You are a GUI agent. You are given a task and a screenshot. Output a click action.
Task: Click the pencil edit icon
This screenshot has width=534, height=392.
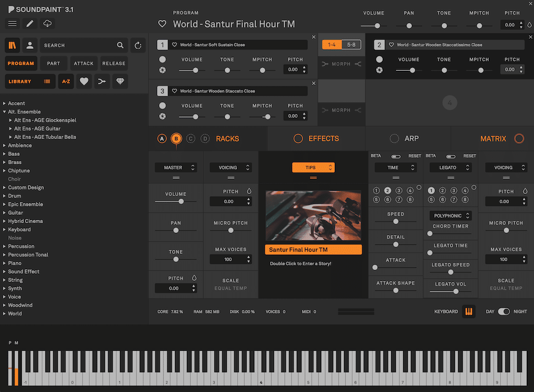tap(30, 23)
